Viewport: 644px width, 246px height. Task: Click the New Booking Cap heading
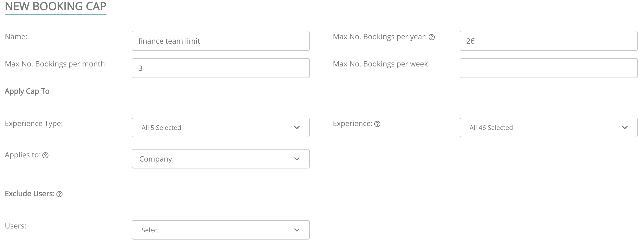coord(56,7)
